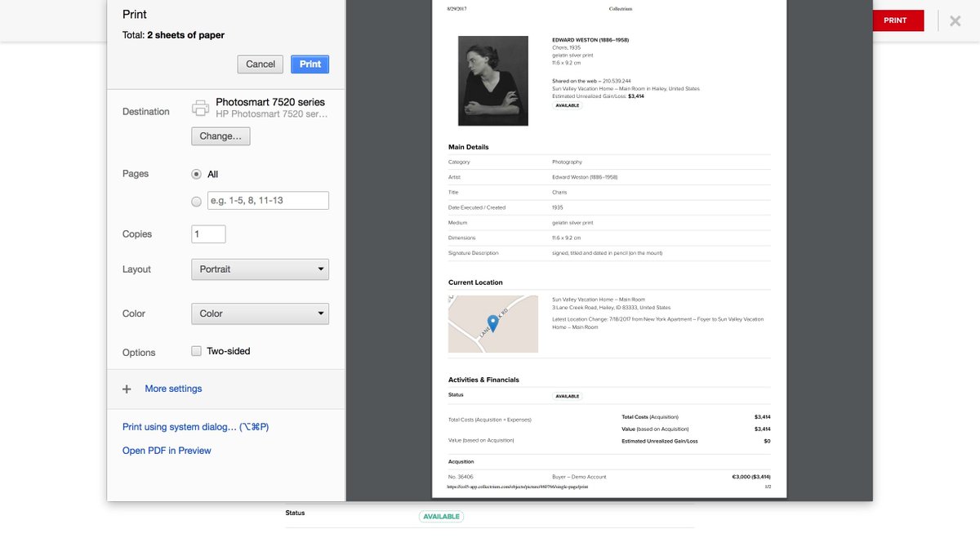The width and height of the screenshot is (980, 538).
Task: Click the 'Photosmart 7520 series' printer name
Action: pos(270,102)
